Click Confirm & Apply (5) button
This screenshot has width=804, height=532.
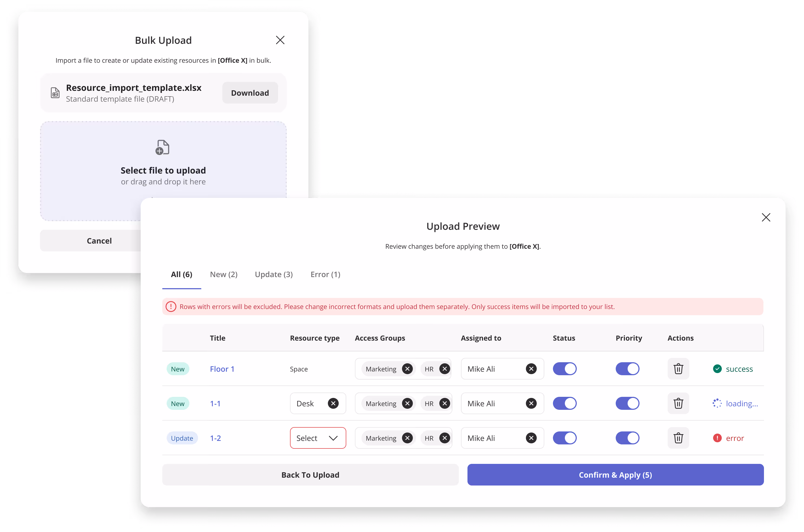(615, 475)
